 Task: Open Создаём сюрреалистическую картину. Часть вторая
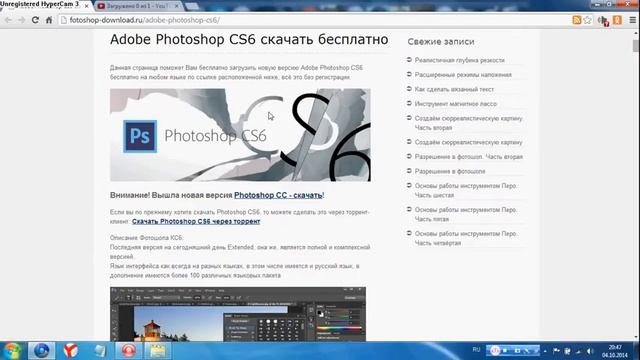[469, 123]
